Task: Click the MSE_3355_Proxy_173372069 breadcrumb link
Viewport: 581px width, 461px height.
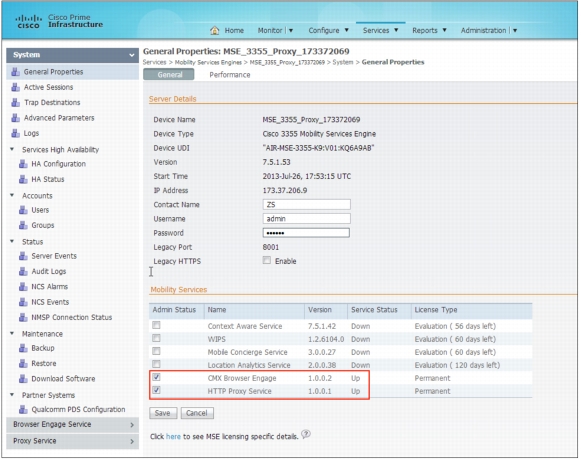Action: (x=287, y=63)
